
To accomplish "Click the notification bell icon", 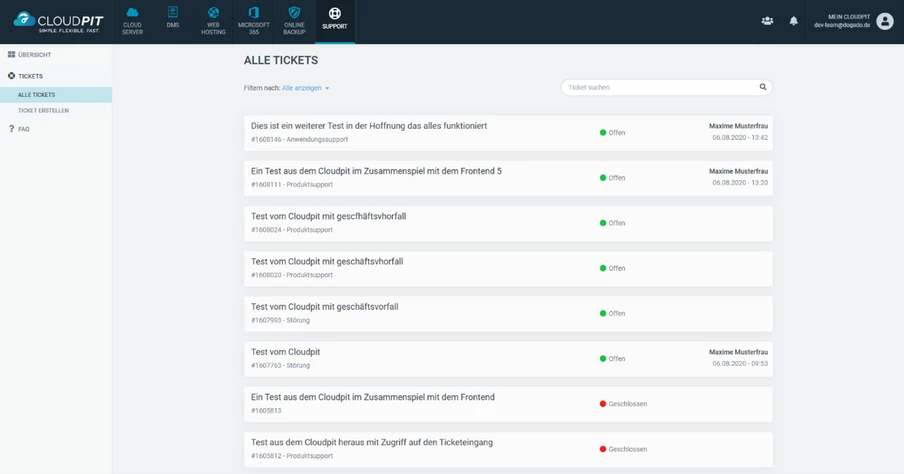I will coord(794,21).
